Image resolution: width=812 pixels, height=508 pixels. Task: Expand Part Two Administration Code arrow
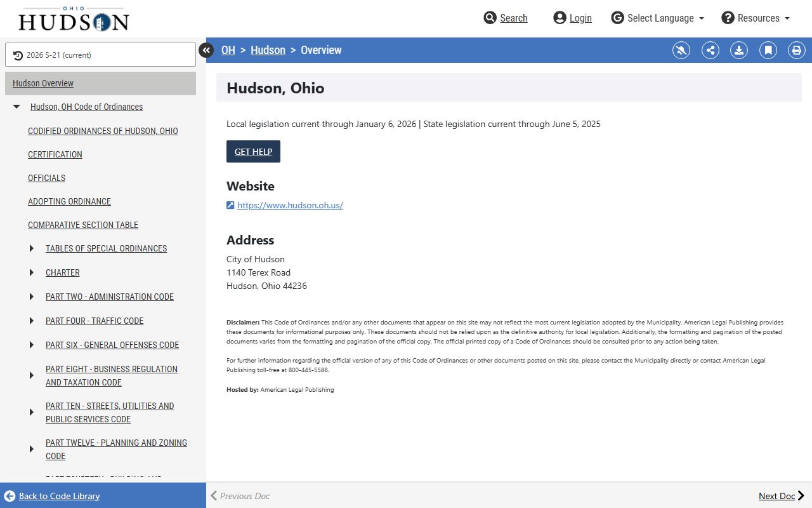32,297
